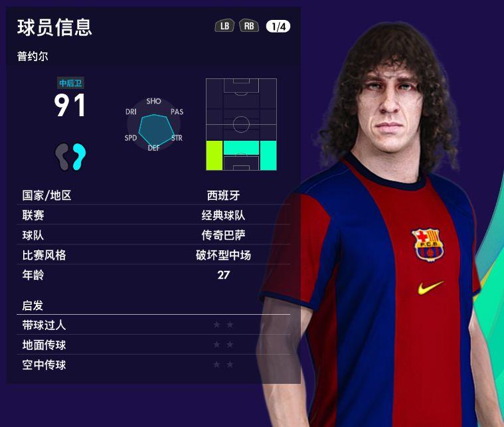Click the overall rating 91
Screen dimensions: 504x427
point(70,105)
